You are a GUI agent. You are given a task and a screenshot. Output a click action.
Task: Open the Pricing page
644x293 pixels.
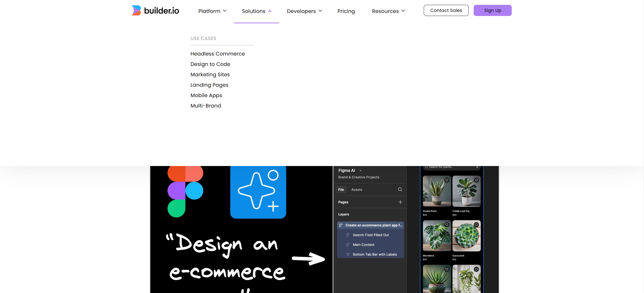click(x=346, y=11)
